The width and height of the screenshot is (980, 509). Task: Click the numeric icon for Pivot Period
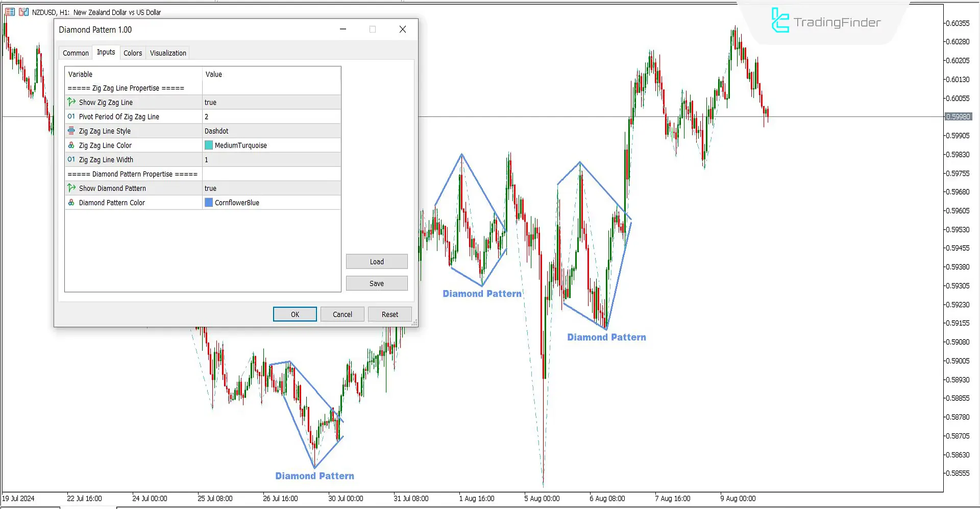pyautogui.click(x=71, y=116)
